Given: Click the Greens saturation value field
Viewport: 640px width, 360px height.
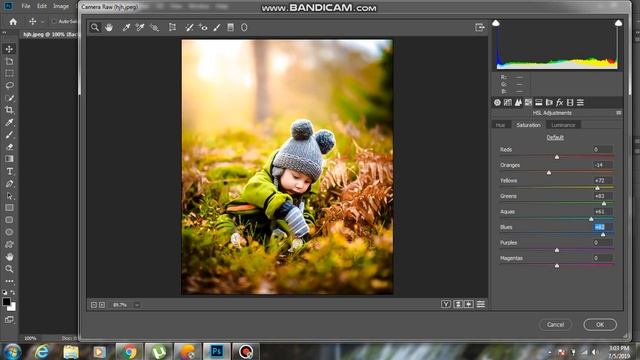Looking at the screenshot, I should pyautogui.click(x=602, y=196).
